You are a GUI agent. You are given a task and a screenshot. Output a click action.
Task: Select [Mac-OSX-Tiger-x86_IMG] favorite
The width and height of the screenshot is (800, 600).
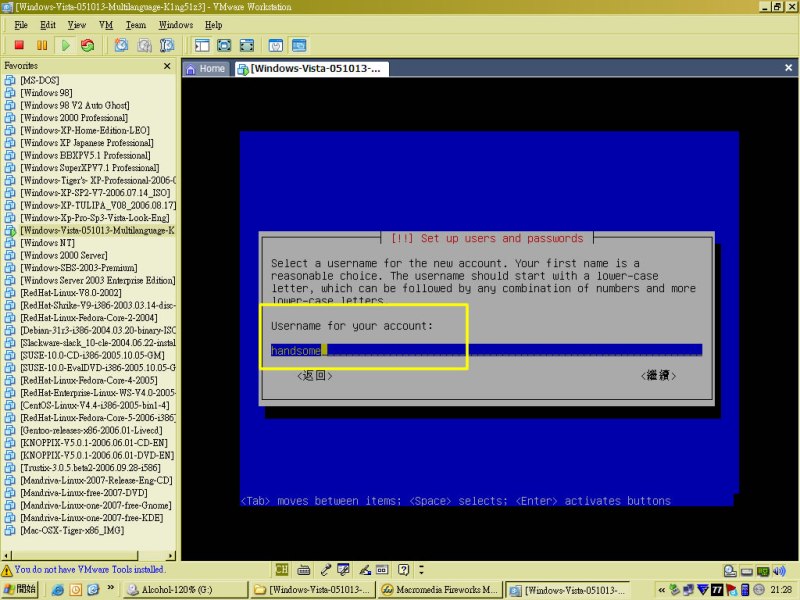72,531
